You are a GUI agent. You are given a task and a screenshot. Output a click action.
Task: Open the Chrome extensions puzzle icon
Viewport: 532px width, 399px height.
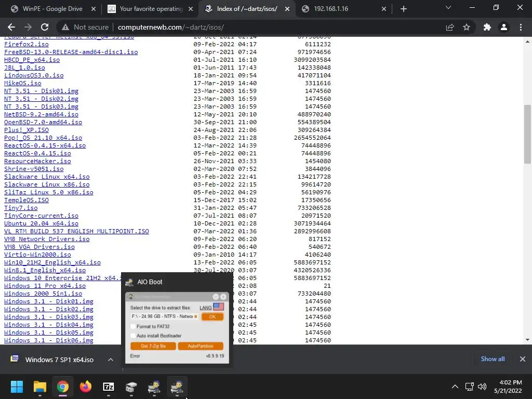click(x=487, y=27)
